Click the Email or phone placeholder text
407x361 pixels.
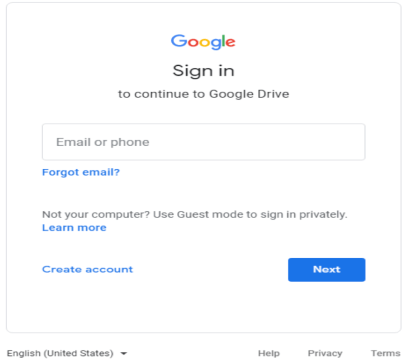tap(103, 142)
